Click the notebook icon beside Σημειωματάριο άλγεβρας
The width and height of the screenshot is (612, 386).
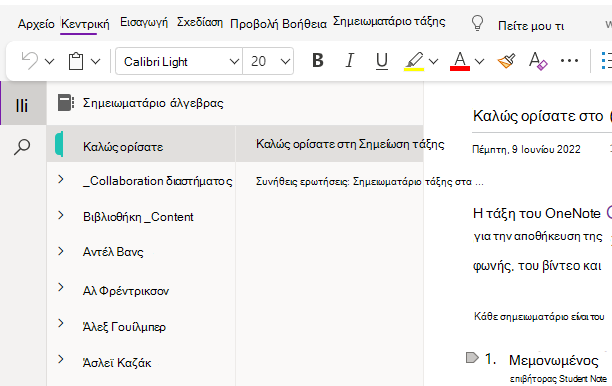[x=66, y=103]
